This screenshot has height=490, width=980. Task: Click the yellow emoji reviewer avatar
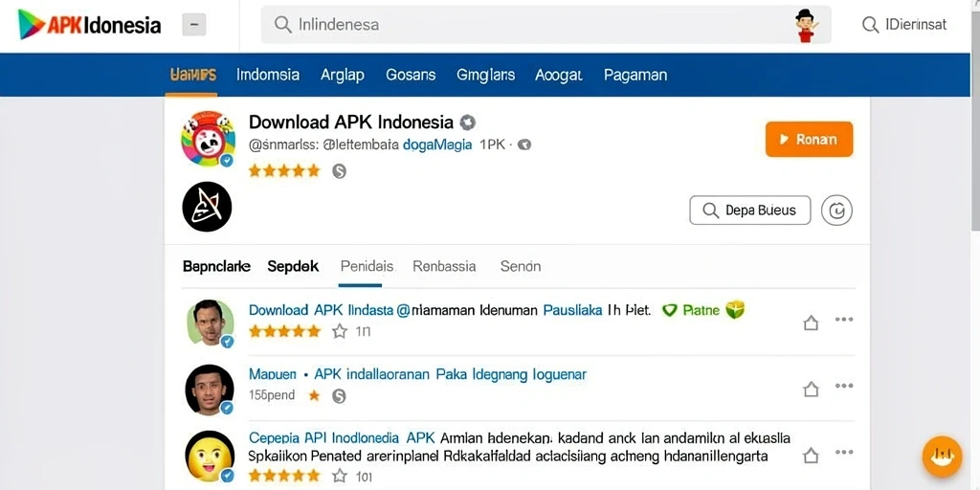210,456
